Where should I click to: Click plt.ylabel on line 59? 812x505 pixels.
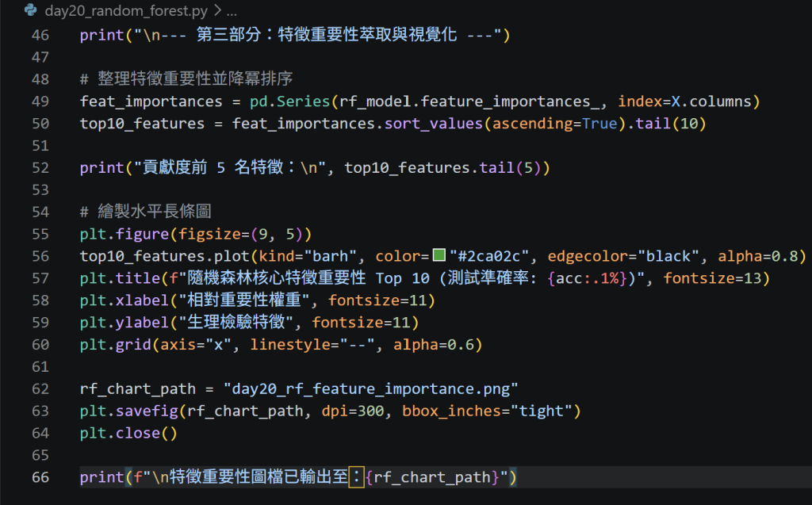pyautogui.click(x=124, y=323)
